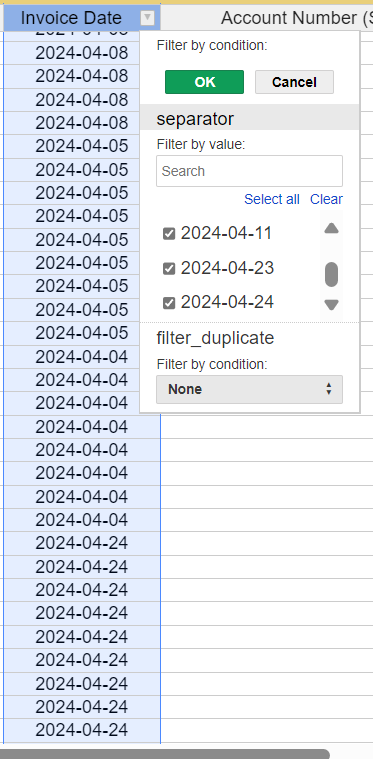Uncheck the 2024-04-24 checkbox
The image size is (373, 759).
click(x=168, y=303)
